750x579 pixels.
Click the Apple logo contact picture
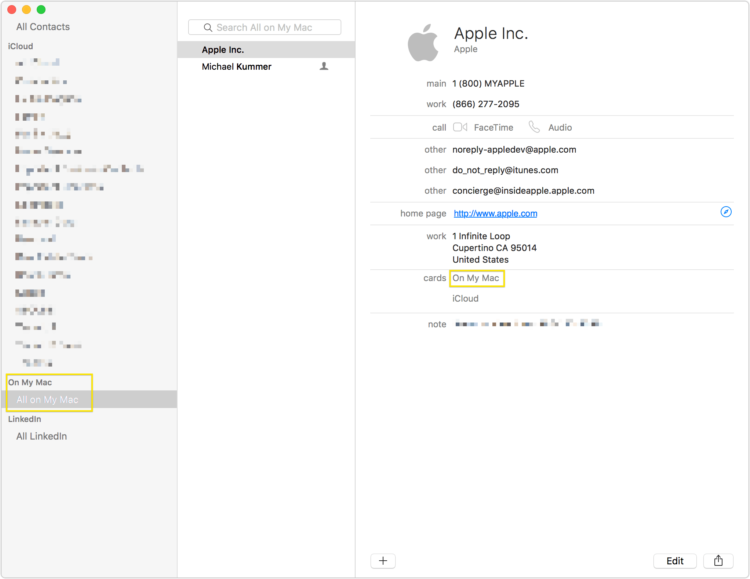click(x=423, y=43)
